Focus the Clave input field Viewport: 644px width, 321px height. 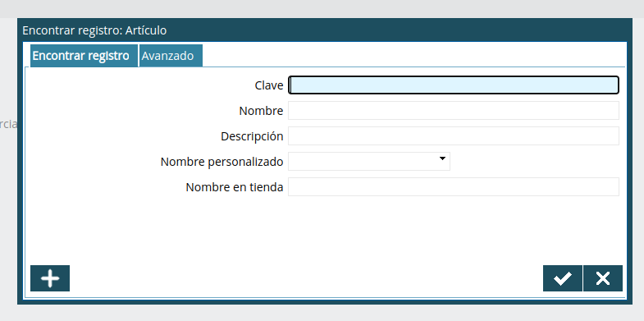[454, 85]
